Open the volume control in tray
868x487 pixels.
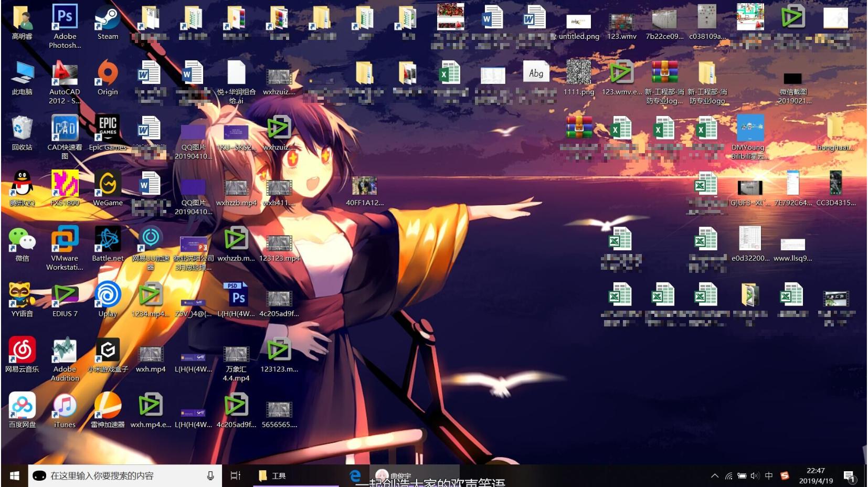pyautogui.click(x=755, y=476)
